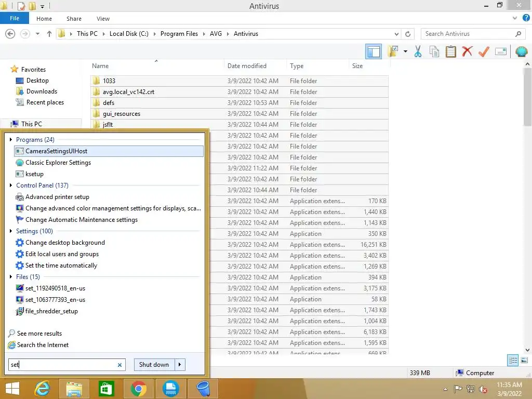Click the Copy toolbar icon
532x399 pixels.
[434, 52]
